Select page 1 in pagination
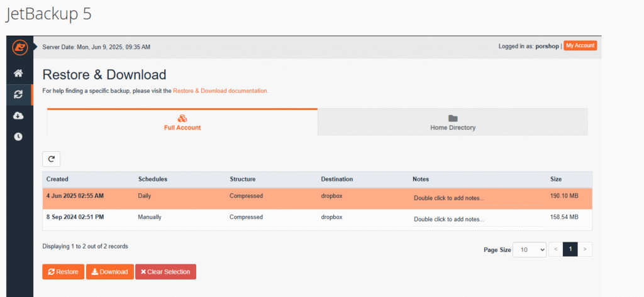 pos(570,249)
